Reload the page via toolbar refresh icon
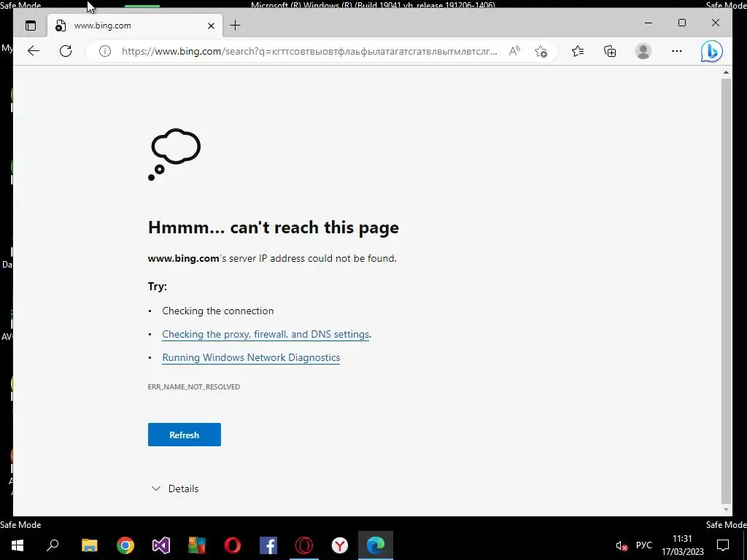This screenshot has width=747, height=560. point(66,51)
